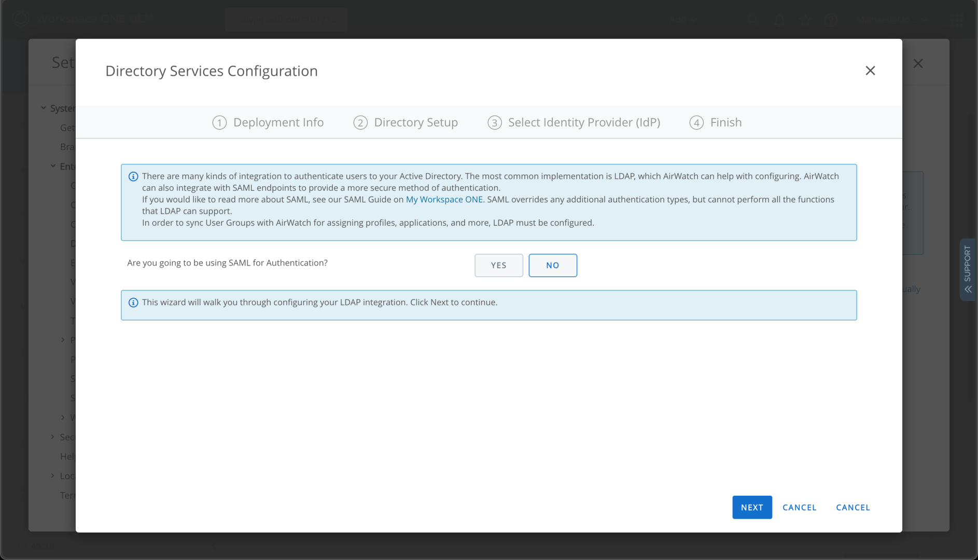The height and width of the screenshot is (560, 978).
Task: Select YES for SAML authentication
Action: pos(498,265)
